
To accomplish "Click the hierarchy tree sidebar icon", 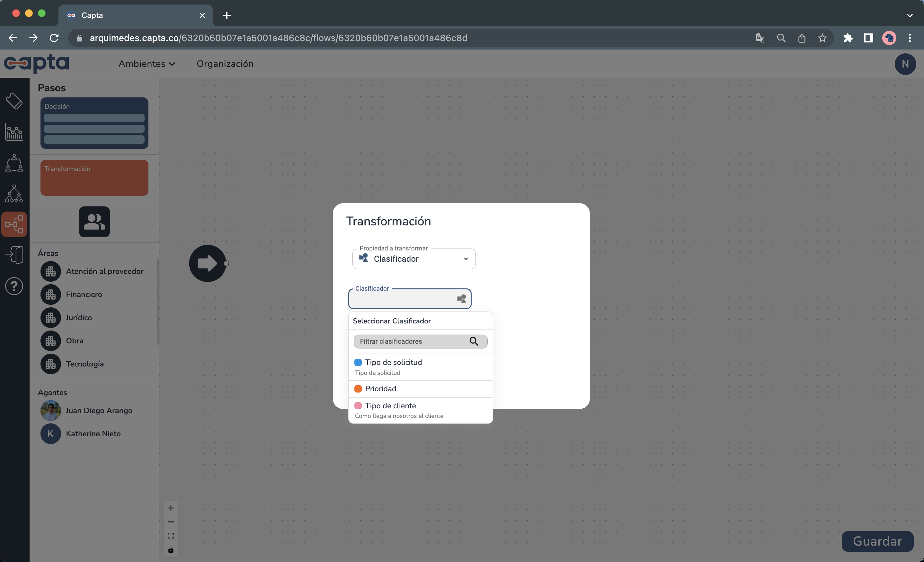I will tap(14, 194).
